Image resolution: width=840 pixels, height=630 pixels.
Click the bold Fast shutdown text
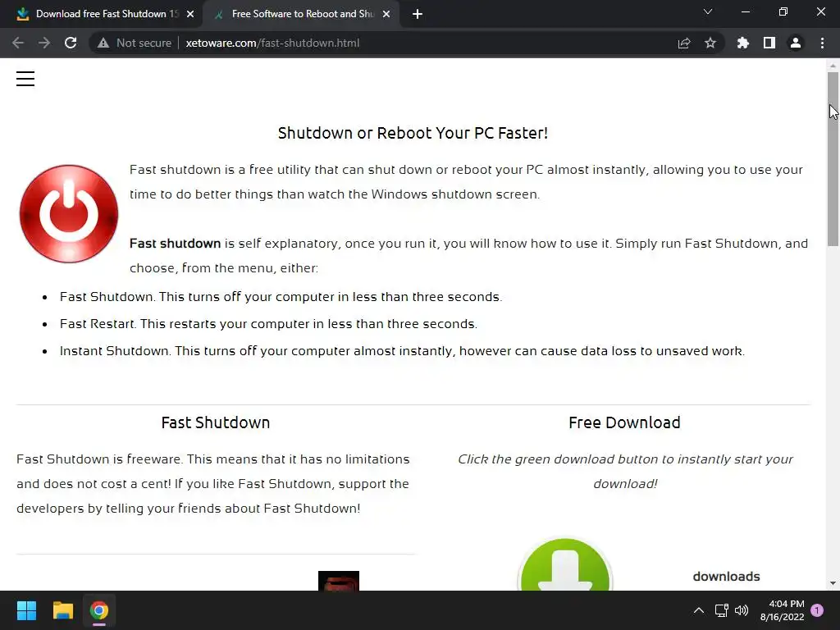click(176, 243)
